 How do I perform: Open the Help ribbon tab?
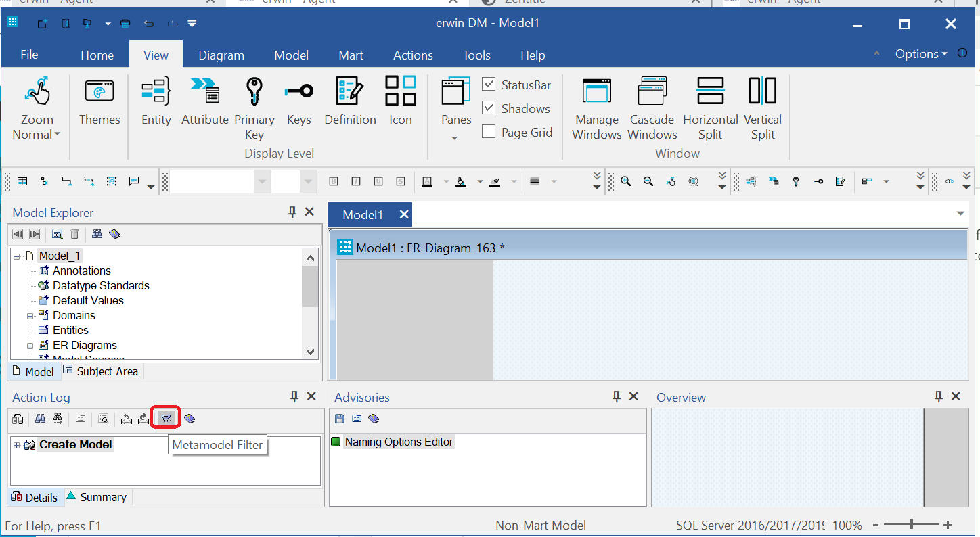[533, 55]
